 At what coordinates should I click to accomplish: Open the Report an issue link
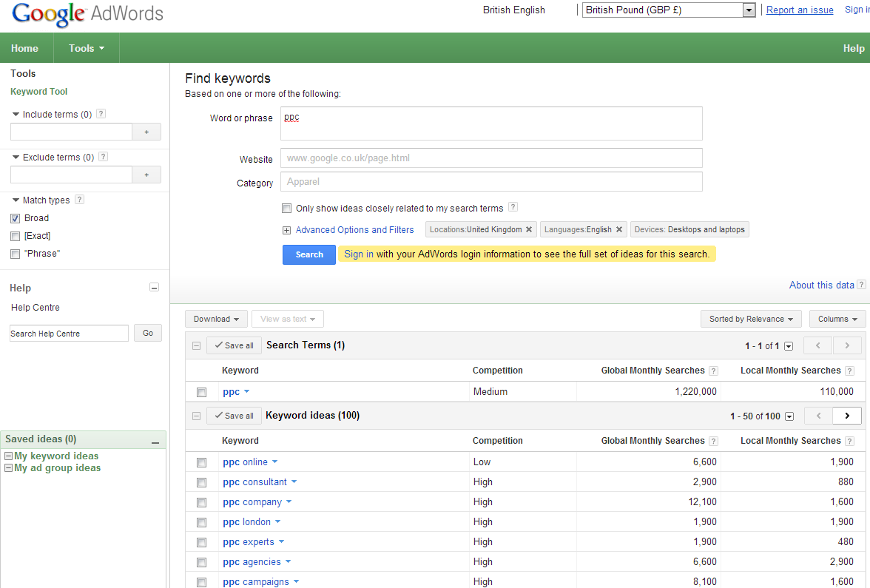pyautogui.click(x=800, y=10)
